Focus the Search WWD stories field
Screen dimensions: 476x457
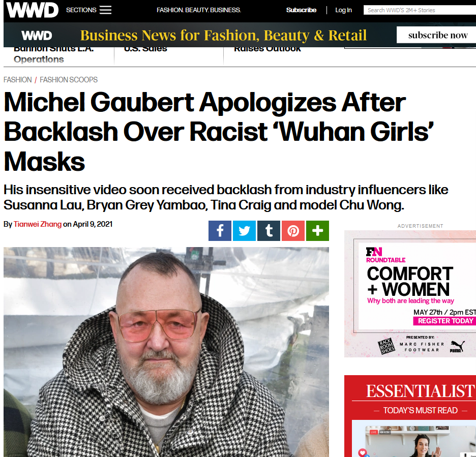click(x=420, y=10)
